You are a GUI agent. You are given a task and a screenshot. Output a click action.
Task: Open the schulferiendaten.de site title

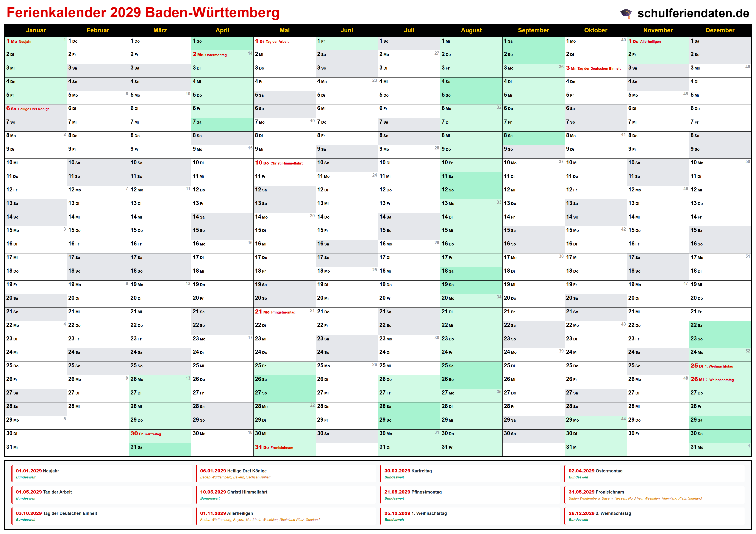coord(693,13)
